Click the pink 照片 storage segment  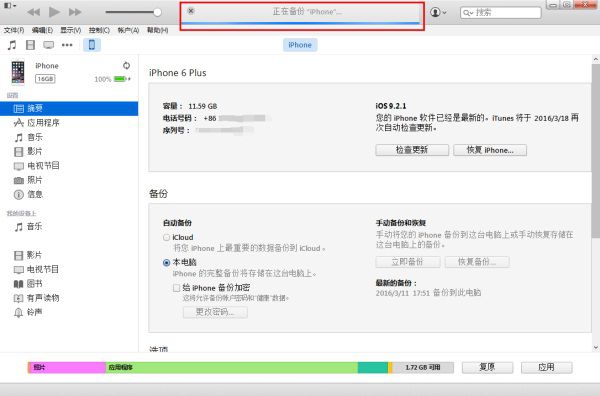pos(68,367)
